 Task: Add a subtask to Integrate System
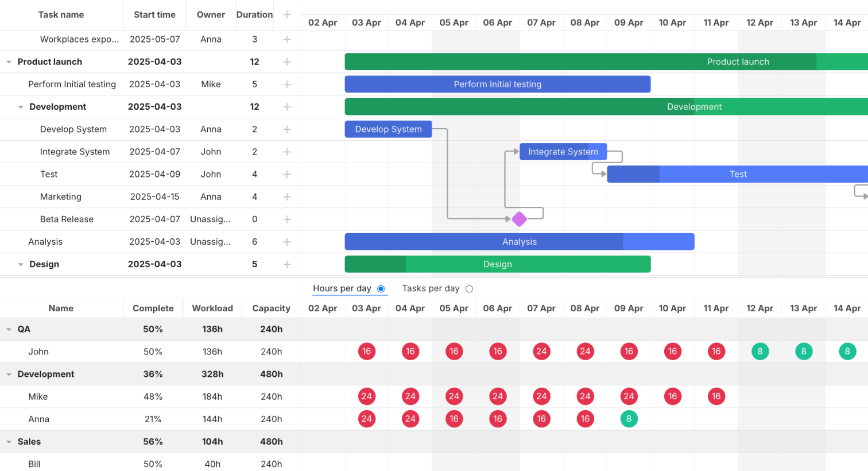click(x=287, y=152)
